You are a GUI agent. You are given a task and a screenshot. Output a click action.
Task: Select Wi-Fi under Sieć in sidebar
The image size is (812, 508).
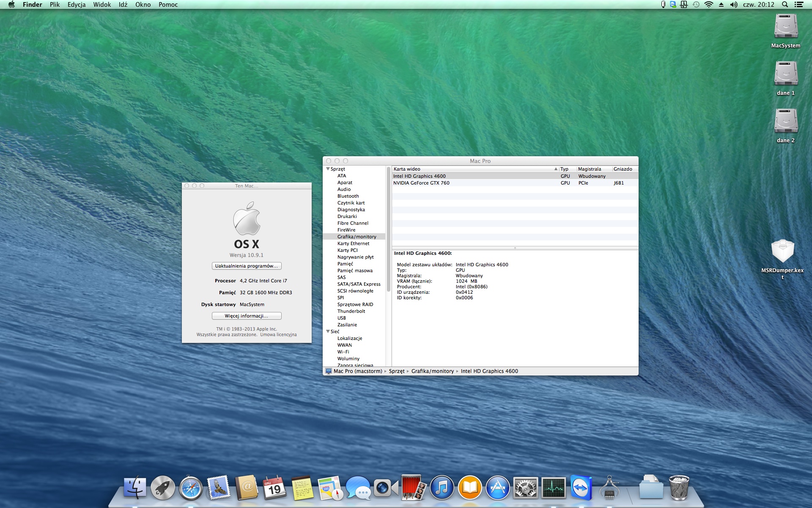(343, 352)
